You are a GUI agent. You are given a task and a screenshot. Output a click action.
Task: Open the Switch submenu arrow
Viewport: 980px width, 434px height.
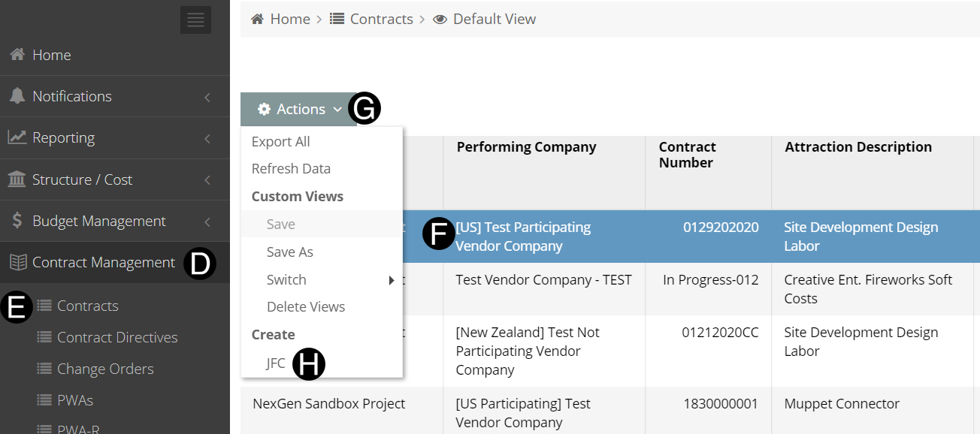(391, 280)
